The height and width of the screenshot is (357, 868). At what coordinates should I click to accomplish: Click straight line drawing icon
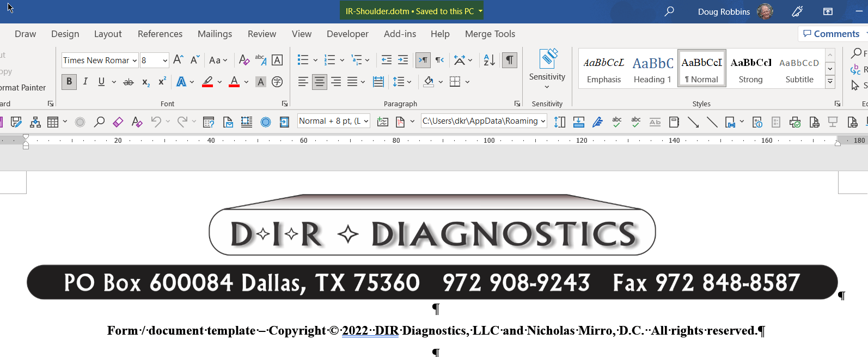click(712, 122)
